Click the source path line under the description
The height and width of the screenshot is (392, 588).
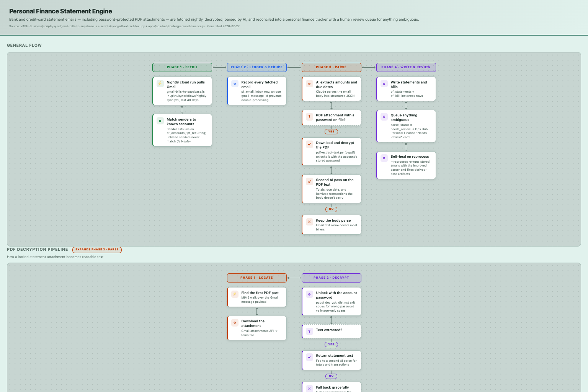(124, 26)
